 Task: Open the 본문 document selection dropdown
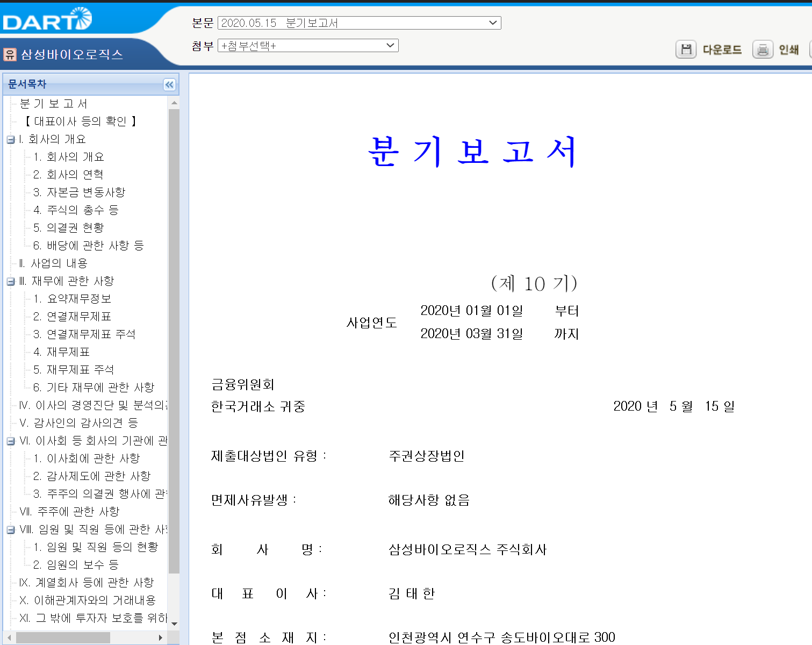[x=360, y=23]
